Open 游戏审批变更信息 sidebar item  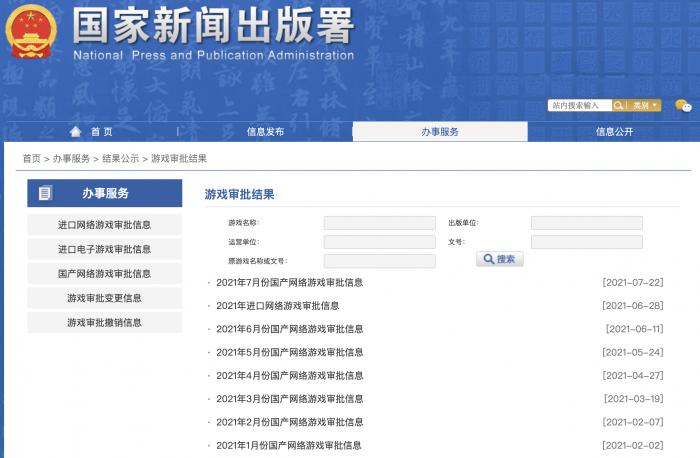(x=104, y=298)
